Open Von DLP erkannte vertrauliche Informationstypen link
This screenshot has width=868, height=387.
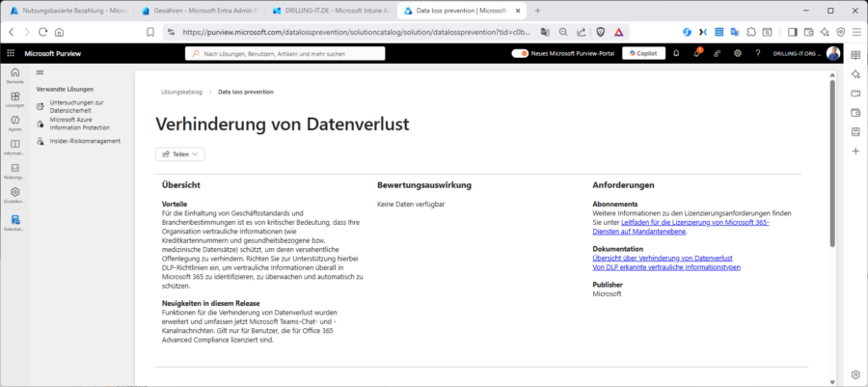(666, 267)
